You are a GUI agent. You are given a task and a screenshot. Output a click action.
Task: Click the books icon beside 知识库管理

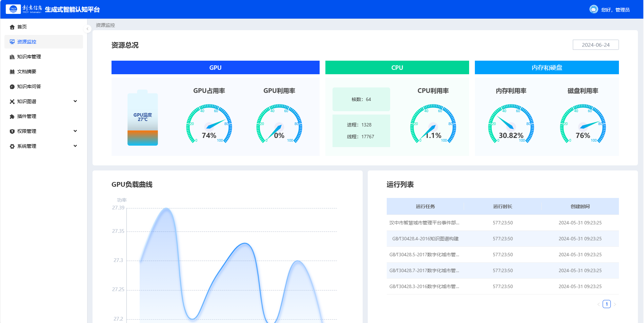point(12,57)
